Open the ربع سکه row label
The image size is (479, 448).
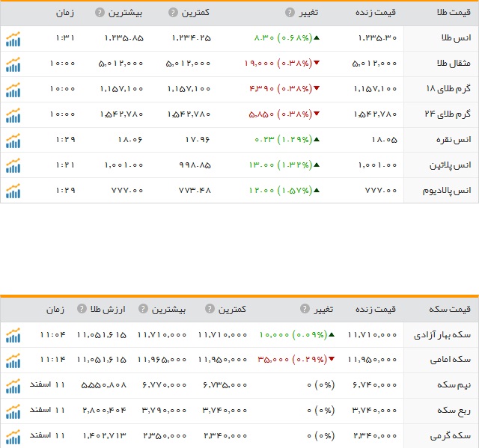pyautogui.click(x=454, y=411)
